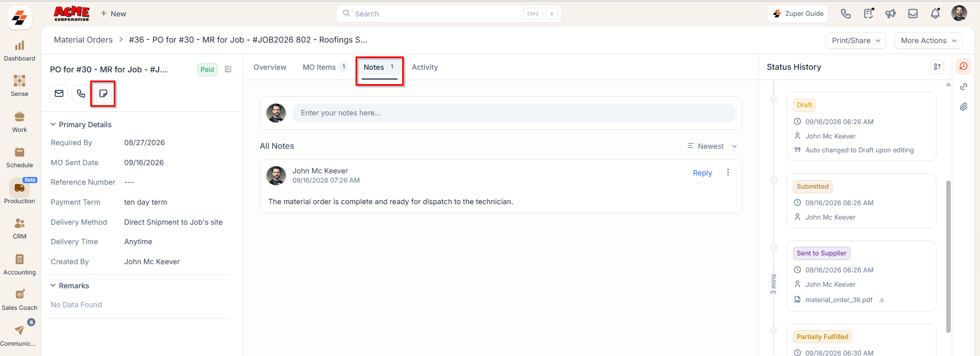This screenshot has width=980, height=356.
Task: Change the Newest sort order dropdown
Action: pyautogui.click(x=712, y=146)
